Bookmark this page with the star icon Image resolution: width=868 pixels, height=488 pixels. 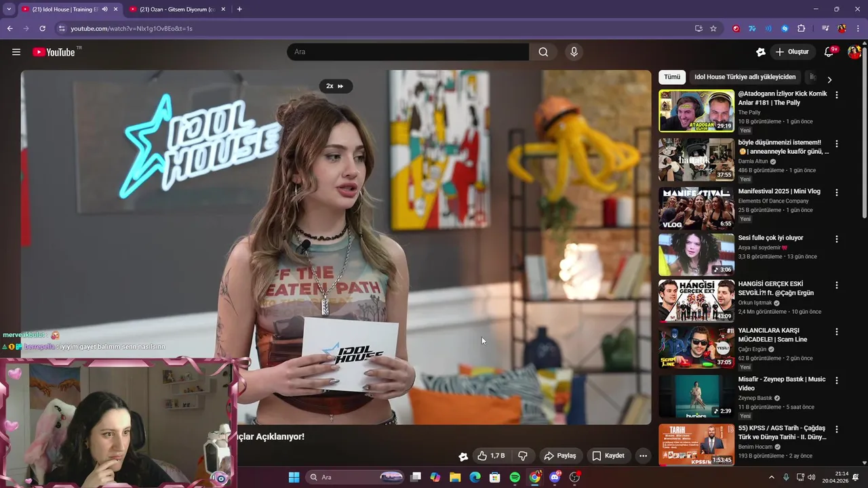[713, 28]
